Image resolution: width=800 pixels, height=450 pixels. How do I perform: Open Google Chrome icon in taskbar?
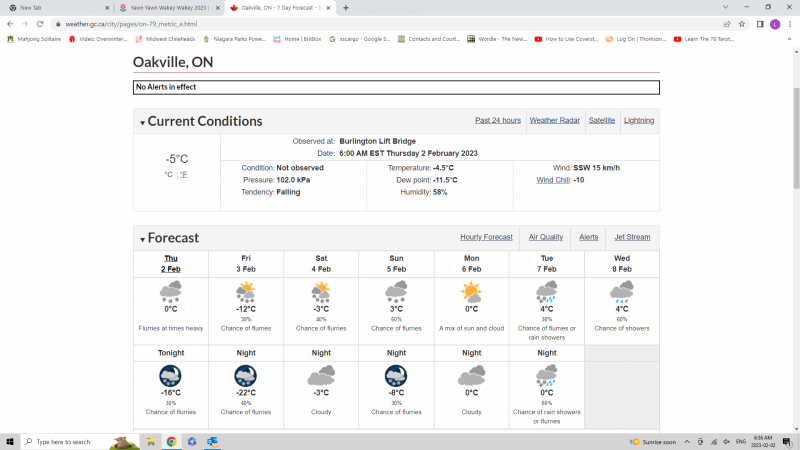171,441
